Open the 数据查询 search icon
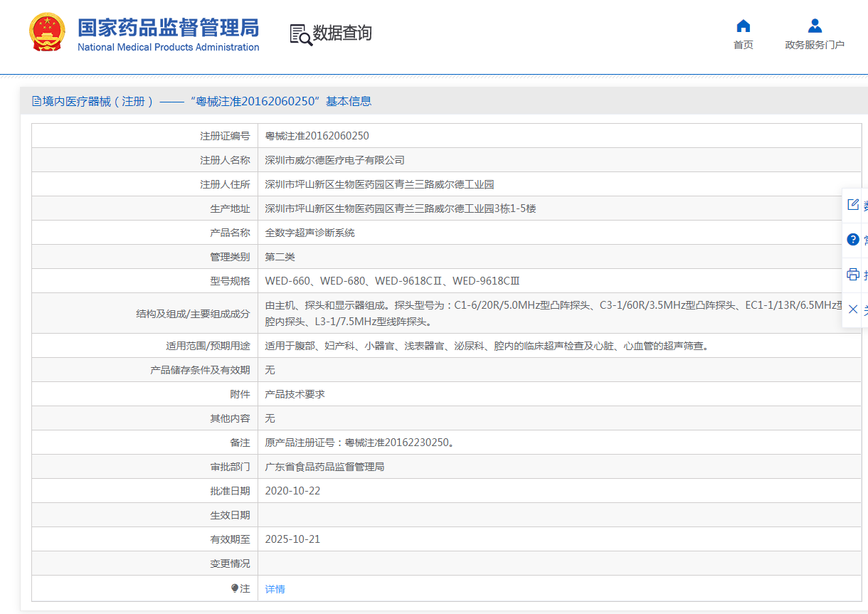868x614 pixels. [300, 34]
